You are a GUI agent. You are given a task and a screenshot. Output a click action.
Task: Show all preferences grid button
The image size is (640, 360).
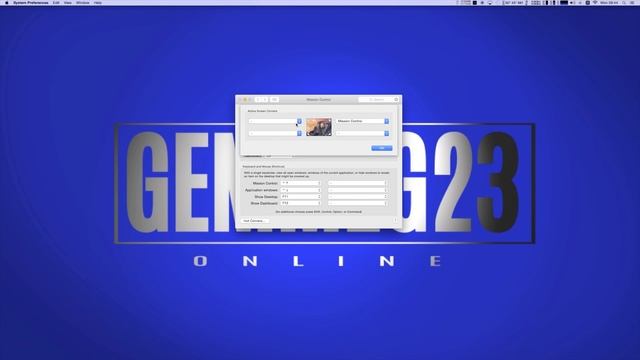click(x=274, y=100)
